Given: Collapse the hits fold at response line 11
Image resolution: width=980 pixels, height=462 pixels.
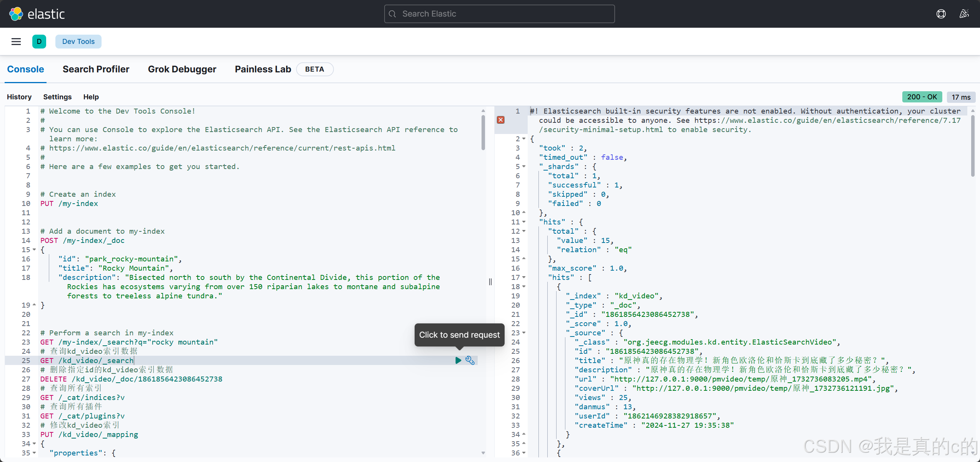Looking at the screenshot, I should coord(524,222).
